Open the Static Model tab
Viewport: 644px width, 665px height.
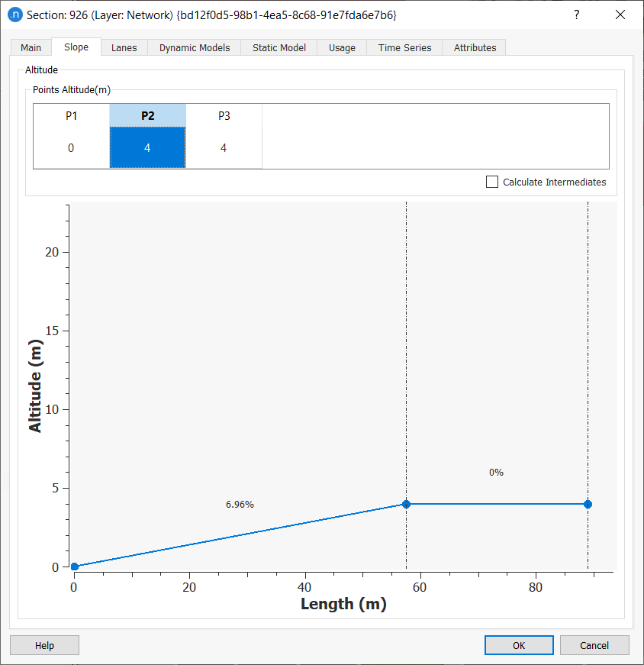pos(279,47)
